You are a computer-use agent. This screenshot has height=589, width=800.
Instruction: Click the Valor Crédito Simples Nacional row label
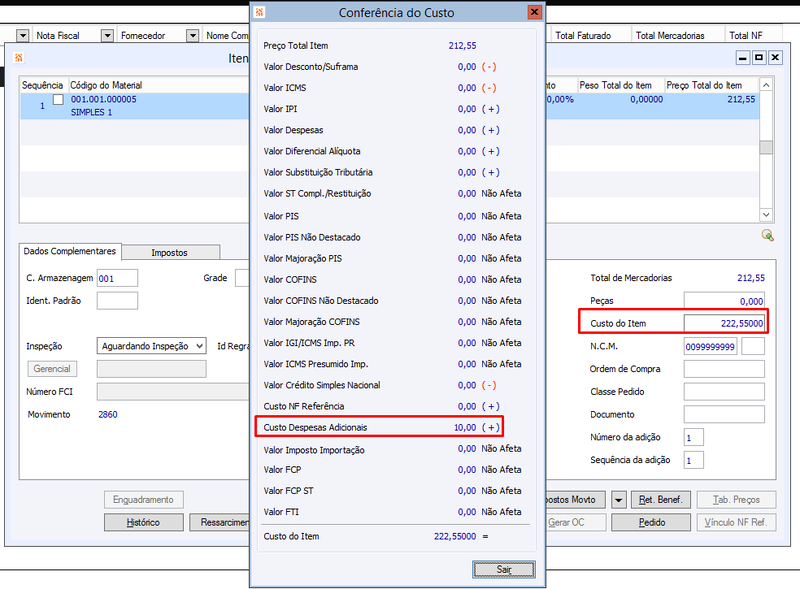pyautogui.click(x=322, y=385)
